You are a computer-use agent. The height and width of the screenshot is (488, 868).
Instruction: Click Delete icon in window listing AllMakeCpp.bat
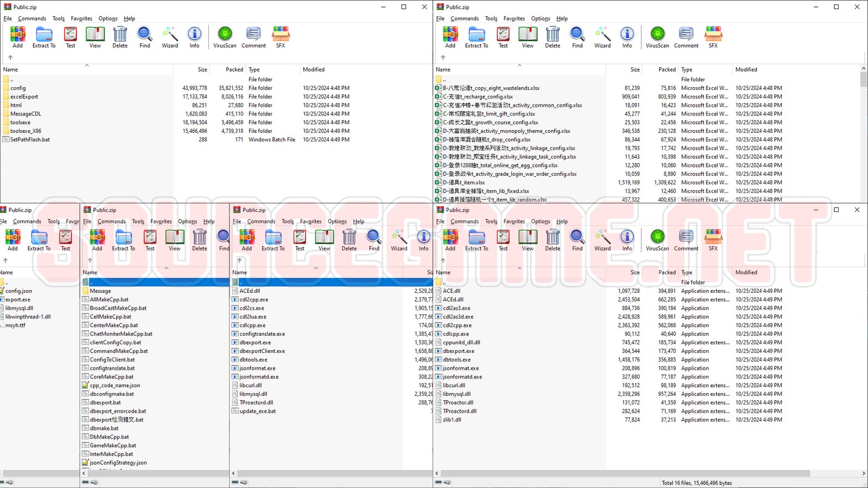click(x=200, y=240)
